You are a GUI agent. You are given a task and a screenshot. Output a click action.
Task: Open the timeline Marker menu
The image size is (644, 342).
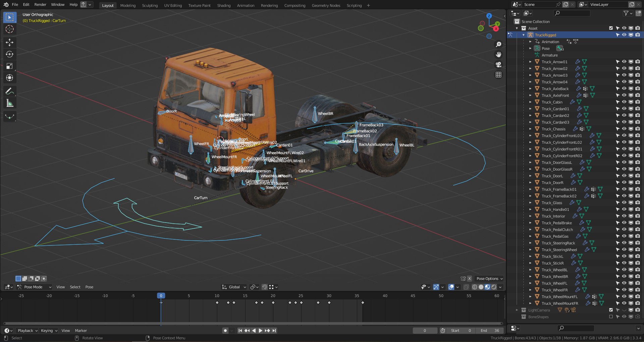[81, 331]
